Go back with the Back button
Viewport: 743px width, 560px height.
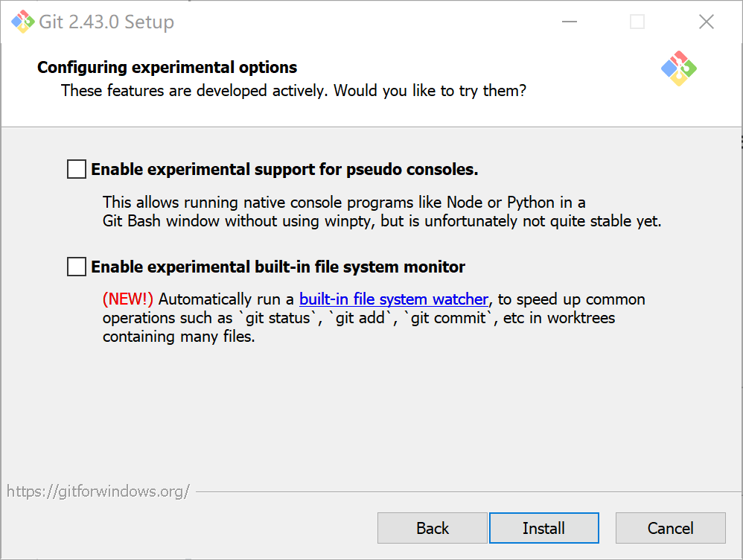coord(433,528)
